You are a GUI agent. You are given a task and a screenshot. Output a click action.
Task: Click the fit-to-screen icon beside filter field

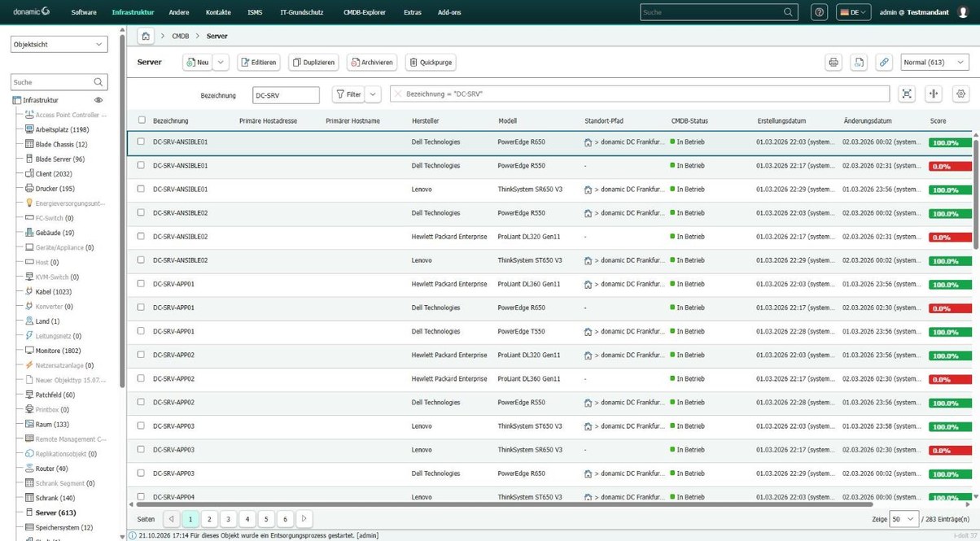point(907,94)
